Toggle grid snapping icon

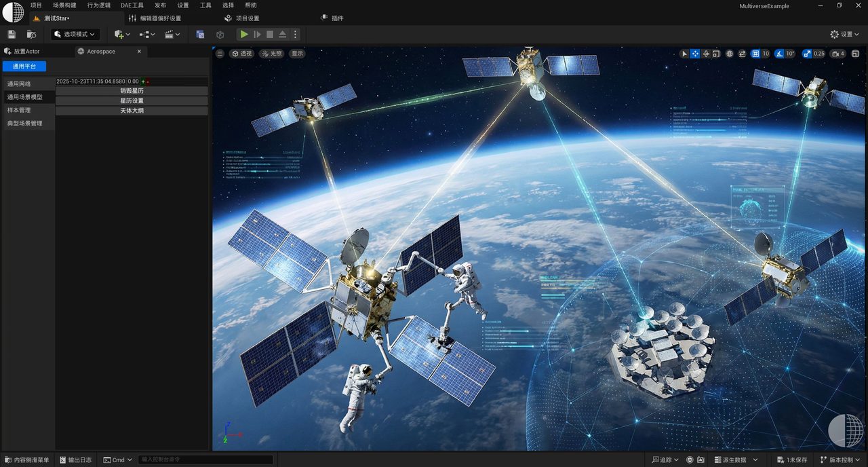(755, 54)
